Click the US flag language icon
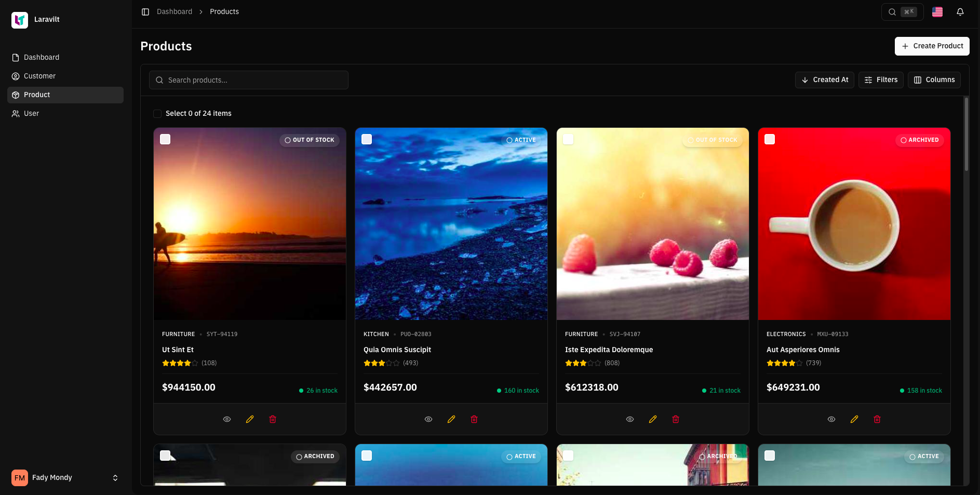The image size is (980, 495). (937, 12)
